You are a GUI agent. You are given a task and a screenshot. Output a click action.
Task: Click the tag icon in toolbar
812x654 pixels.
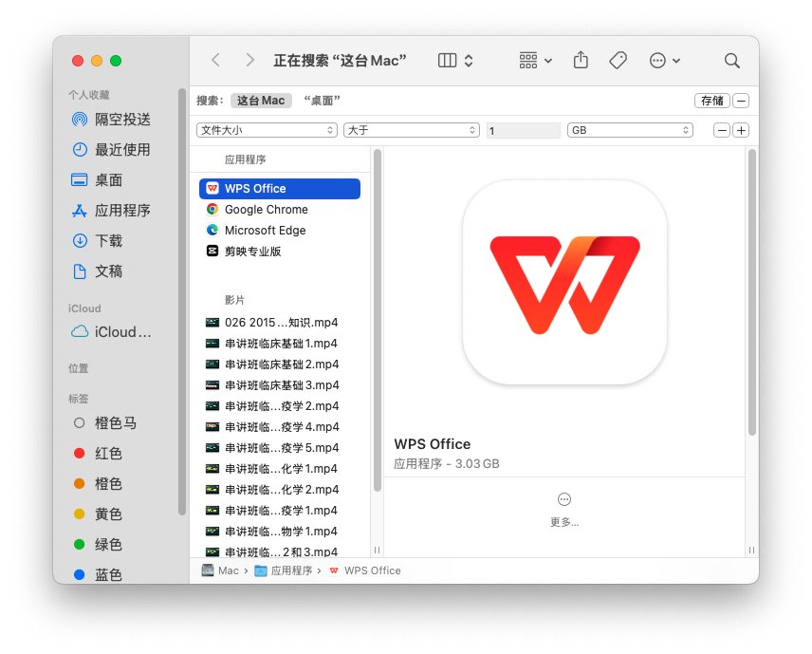coord(618,61)
